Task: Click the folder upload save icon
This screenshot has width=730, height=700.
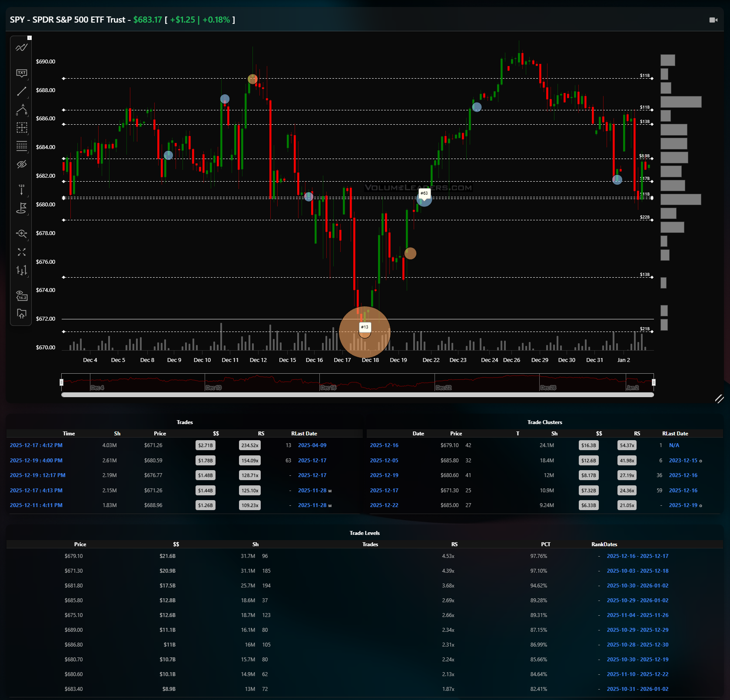Action: tap(21, 314)
